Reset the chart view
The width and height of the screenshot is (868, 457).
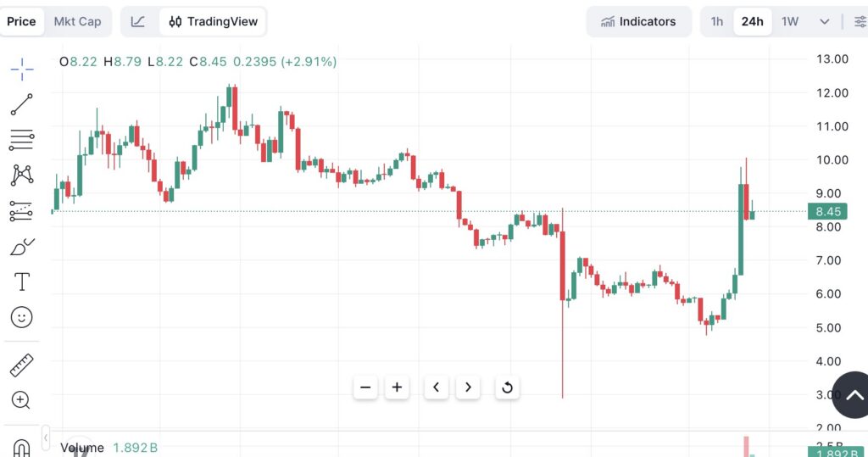coord(507,387)
